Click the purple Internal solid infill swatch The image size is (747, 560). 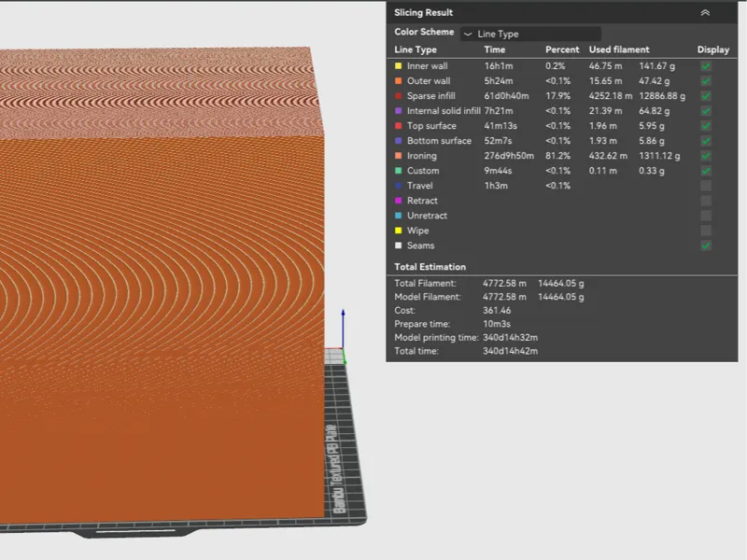tap(399, 111)
